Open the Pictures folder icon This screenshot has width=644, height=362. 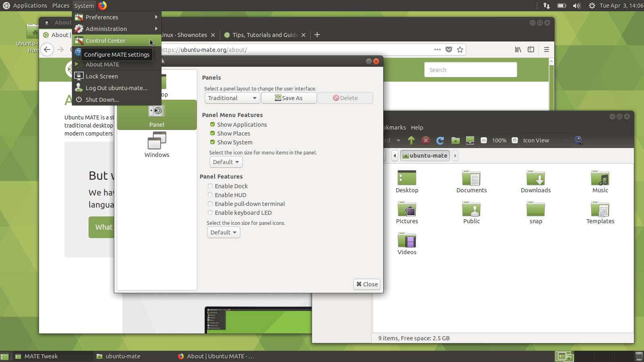tap(407, 209)
